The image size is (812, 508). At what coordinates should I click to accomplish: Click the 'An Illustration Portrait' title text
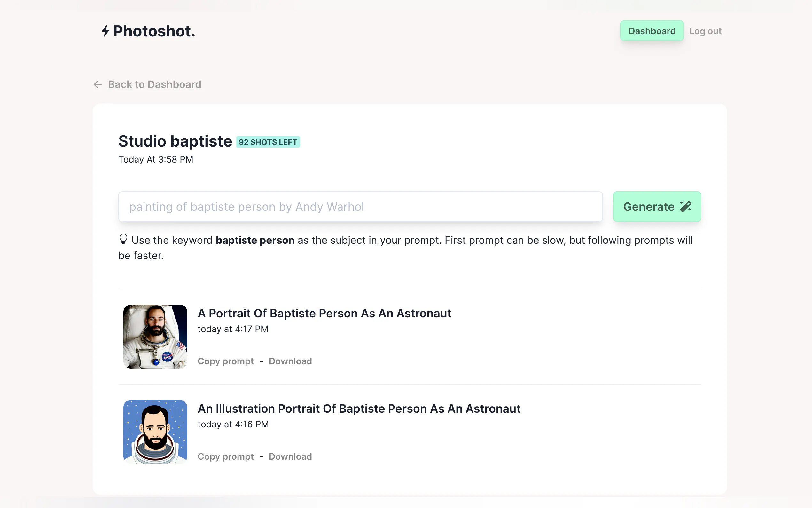coord(359,409)
